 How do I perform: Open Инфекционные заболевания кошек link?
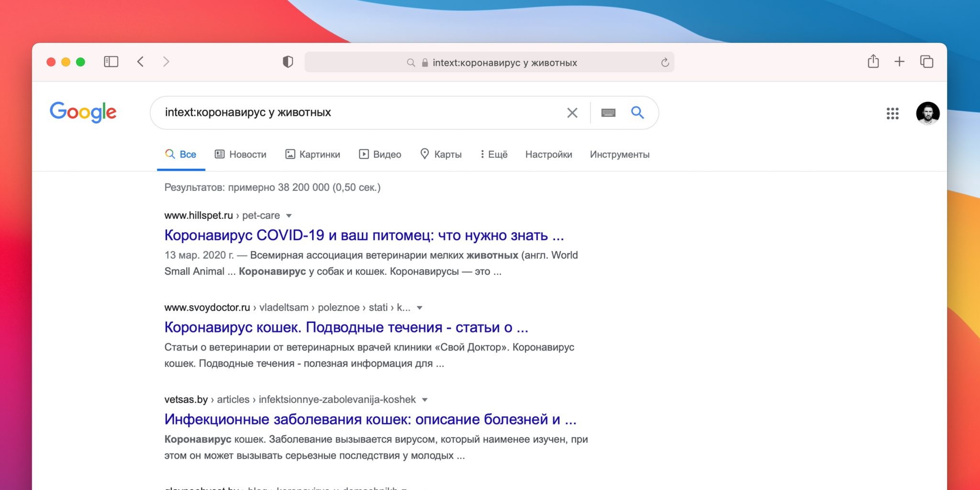(x=370, y=419)
